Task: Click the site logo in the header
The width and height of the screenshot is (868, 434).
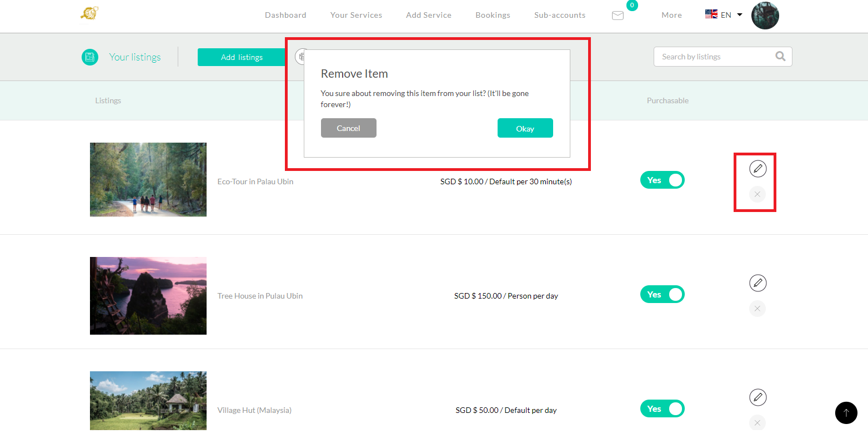Action: pyautogui.click(x=89, y=13)
